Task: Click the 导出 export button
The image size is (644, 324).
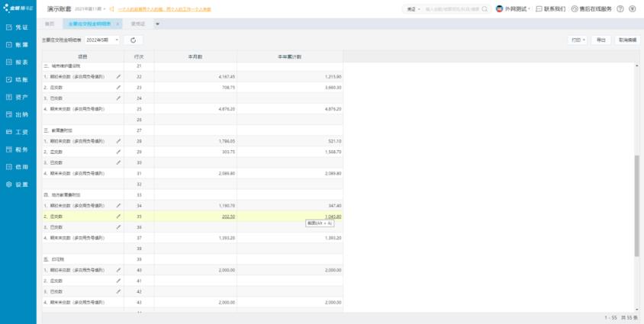Action: (x=601, y=40)
